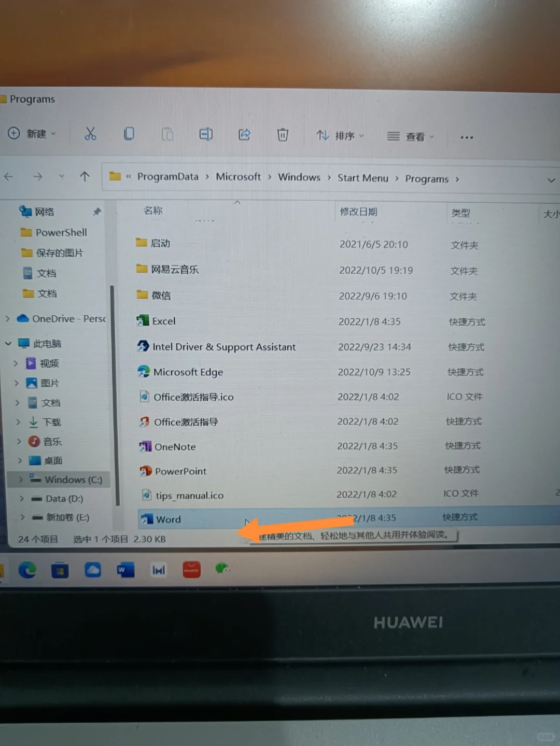
Task: Expand Windows (C:) in the sidebar
Action: (22, 480)
